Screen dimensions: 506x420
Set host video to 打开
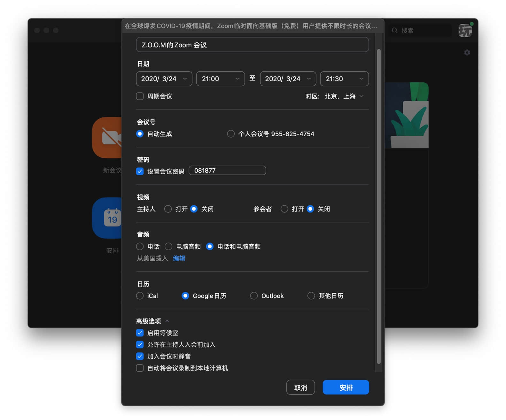click(x=168, y=209)
